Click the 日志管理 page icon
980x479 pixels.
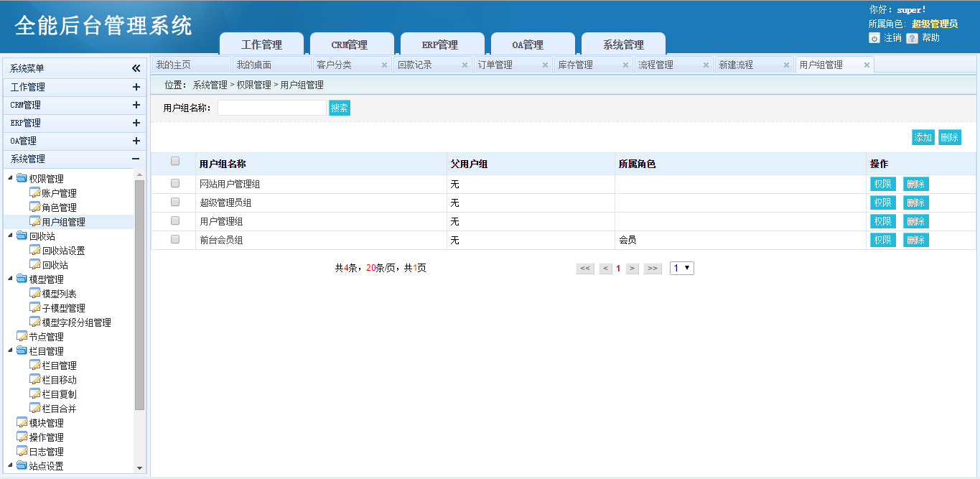(x=22, y=452)
